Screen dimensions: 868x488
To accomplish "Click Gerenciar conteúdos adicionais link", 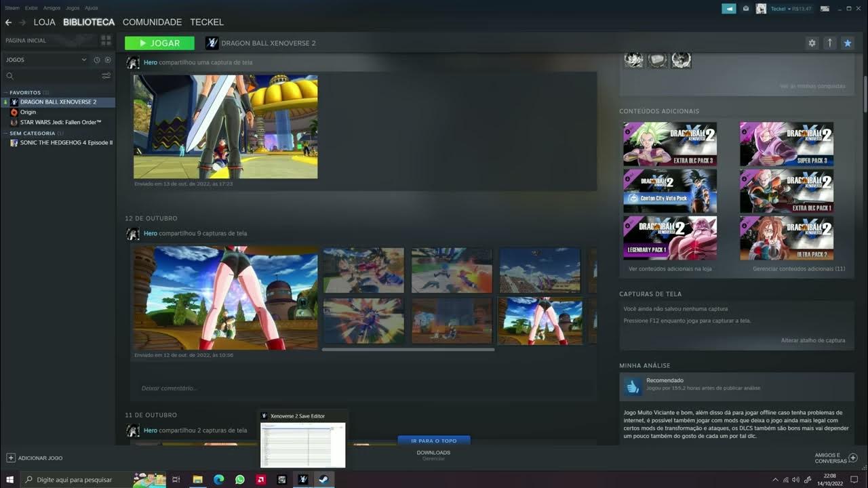I will click(799, 269).
